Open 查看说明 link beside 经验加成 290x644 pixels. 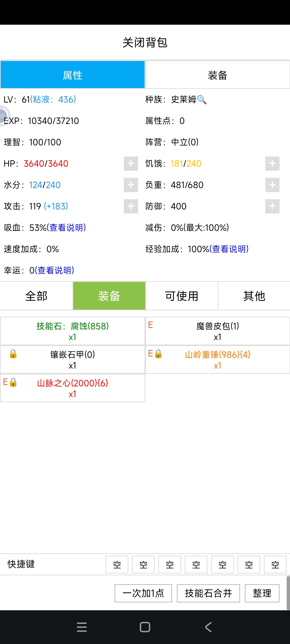coord(229,249)
